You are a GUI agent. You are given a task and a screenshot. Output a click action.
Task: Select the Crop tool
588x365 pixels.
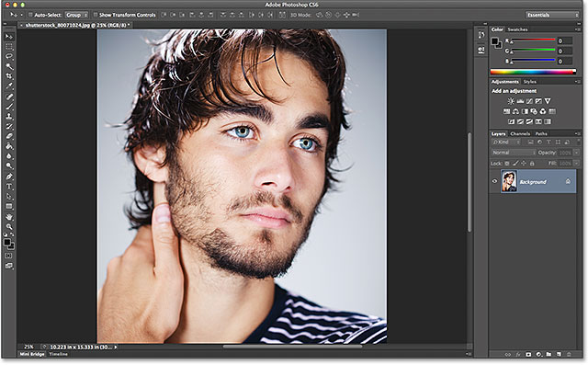pos(9,76)
